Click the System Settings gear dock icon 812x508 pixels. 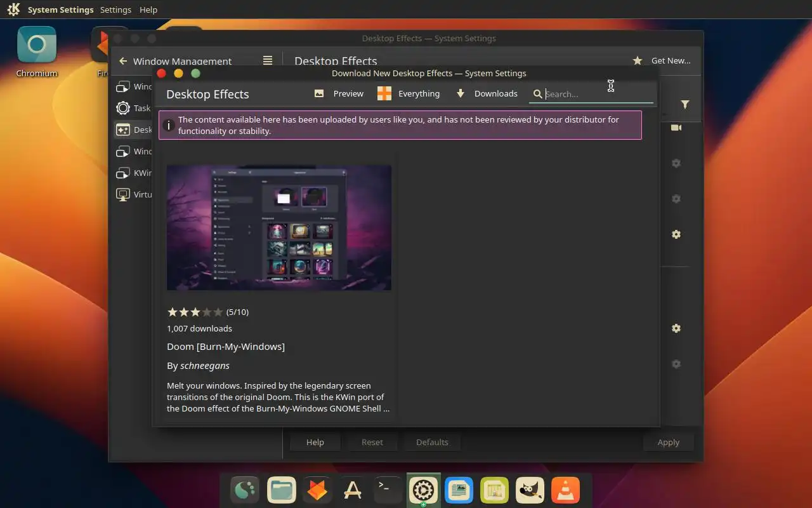click(x=423, y=491)
